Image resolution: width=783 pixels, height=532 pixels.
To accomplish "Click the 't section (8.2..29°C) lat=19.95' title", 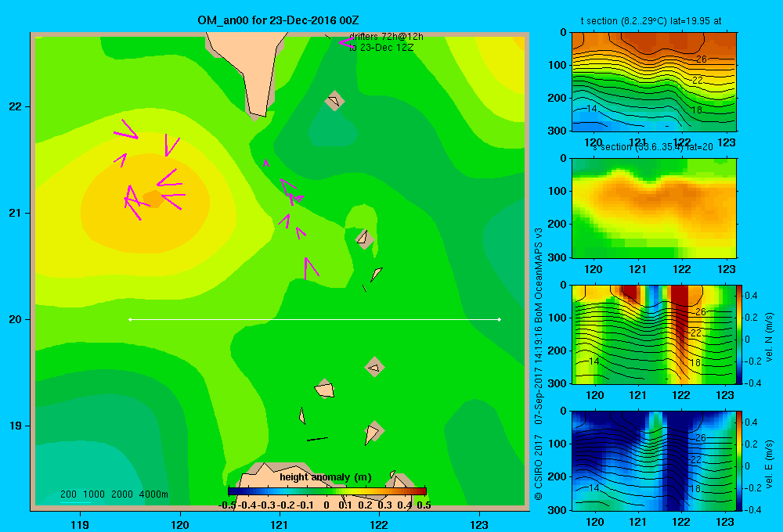I will [x=651, y=21].
